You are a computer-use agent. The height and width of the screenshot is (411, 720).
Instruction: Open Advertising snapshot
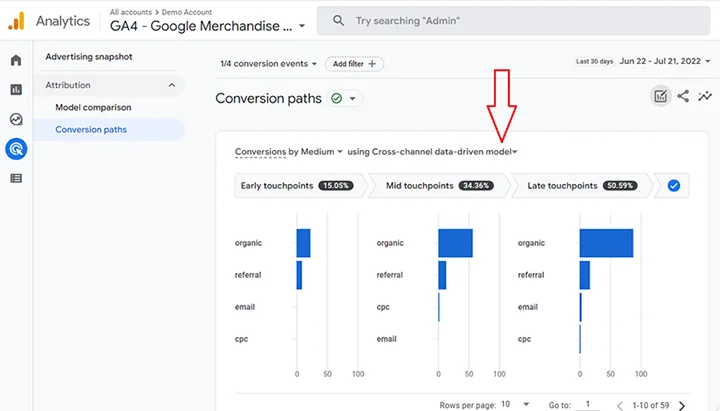click(x=89, y=56)
